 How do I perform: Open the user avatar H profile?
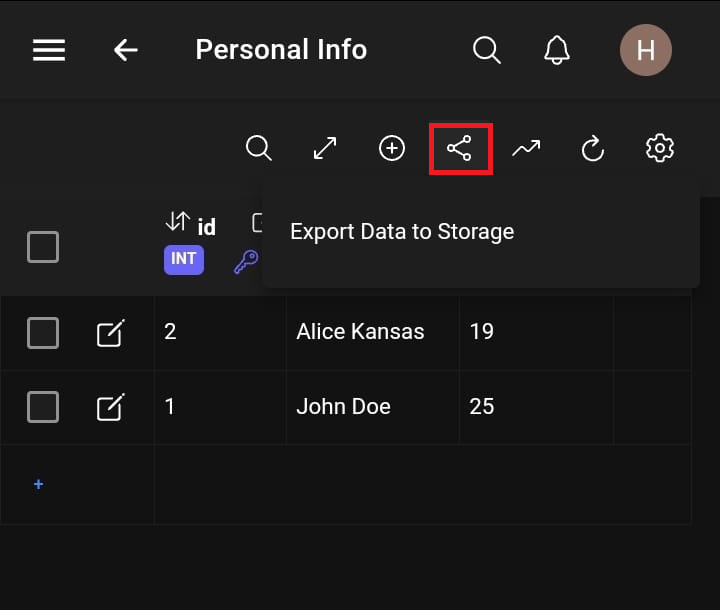click(645, 50)
